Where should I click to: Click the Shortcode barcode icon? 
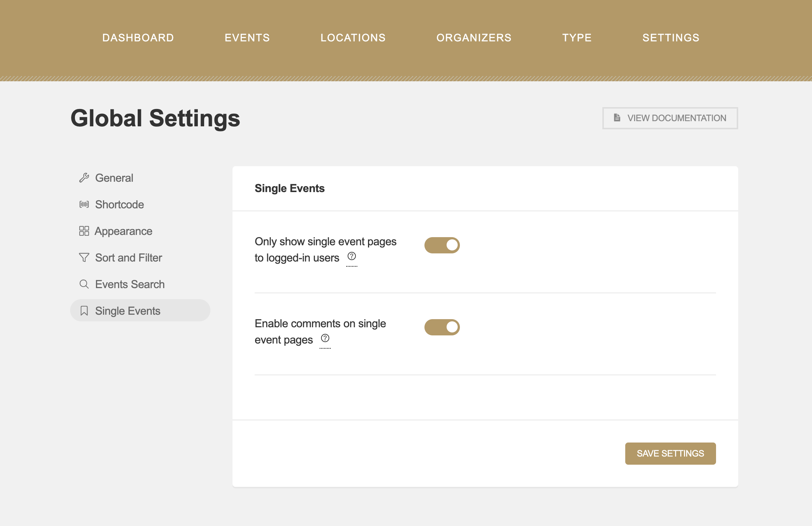point(84,205)
